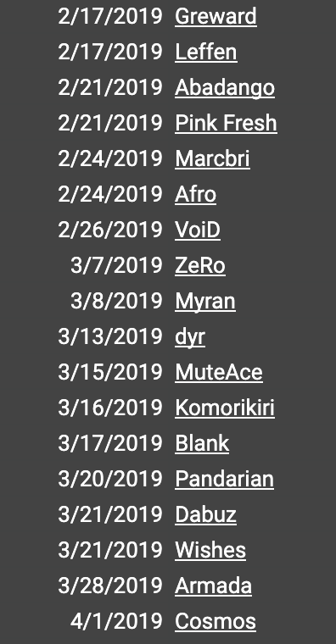Click the Dabuz link
The width and height of the screenshot is (336, 644).
(206, 514)
